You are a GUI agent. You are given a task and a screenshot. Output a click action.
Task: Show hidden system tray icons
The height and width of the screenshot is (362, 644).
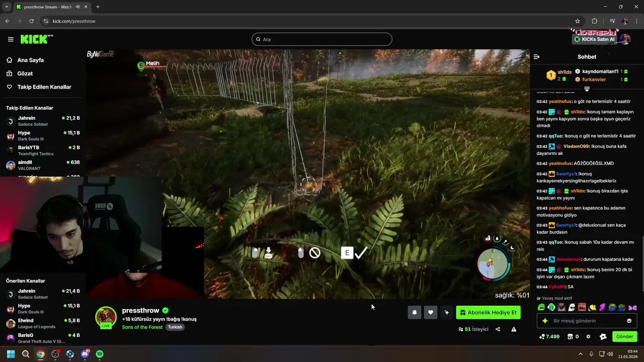click(x=581, y=354)
